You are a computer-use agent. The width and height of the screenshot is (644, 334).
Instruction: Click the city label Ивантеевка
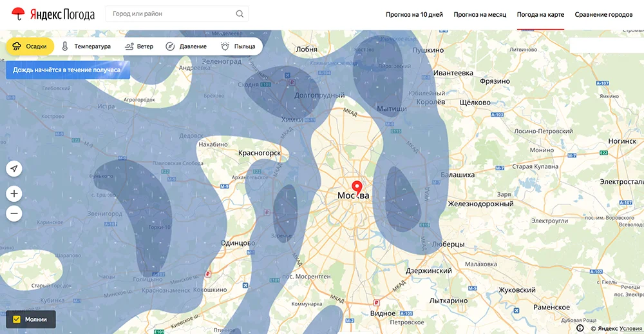(453, 73)
